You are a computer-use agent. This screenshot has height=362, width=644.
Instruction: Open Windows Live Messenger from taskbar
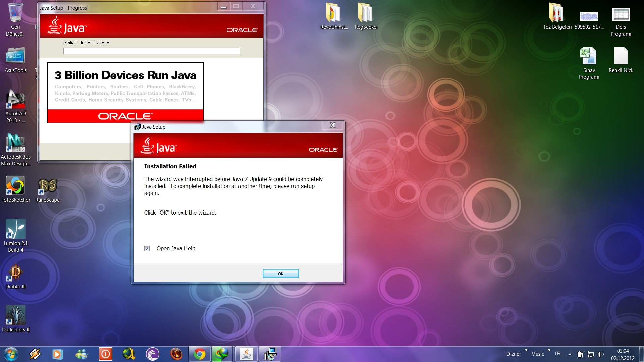pos(82,354)
